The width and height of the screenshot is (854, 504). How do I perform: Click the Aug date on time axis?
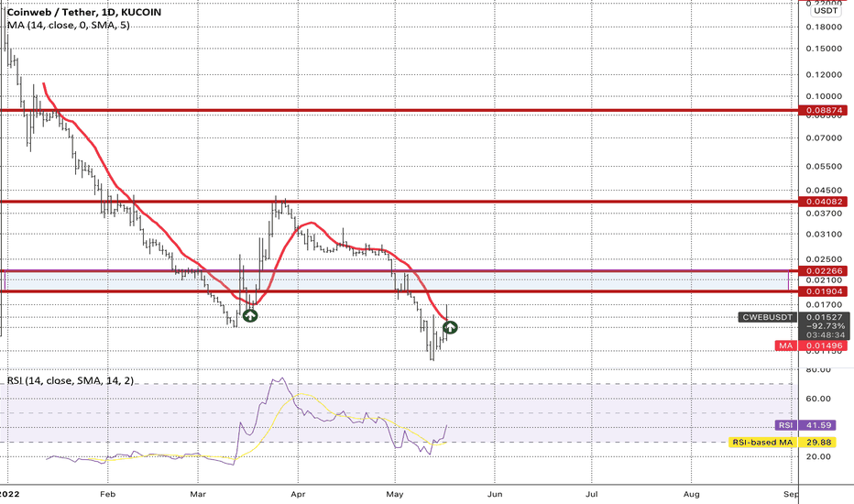[x=691, y=494]
